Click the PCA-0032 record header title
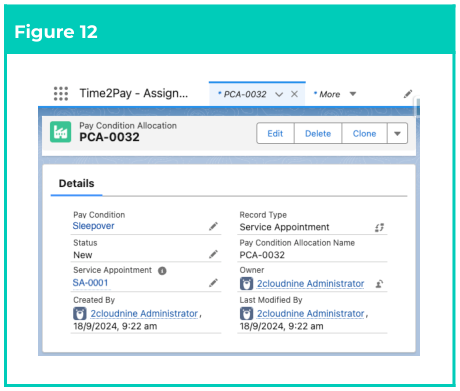This screenshot has height=391, width=460. pyautogui.click(x=109, y=137)
